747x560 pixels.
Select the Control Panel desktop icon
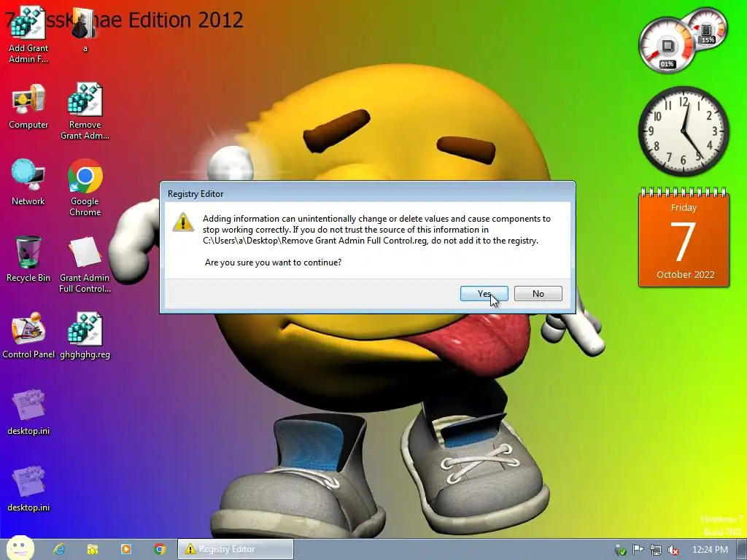[x=28, y=335]
